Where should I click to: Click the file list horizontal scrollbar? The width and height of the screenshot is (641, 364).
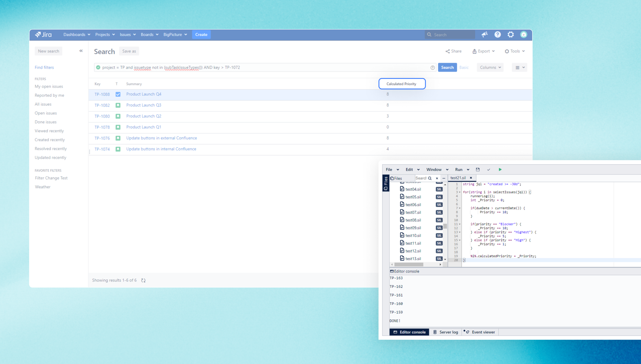tap(409, 265)
